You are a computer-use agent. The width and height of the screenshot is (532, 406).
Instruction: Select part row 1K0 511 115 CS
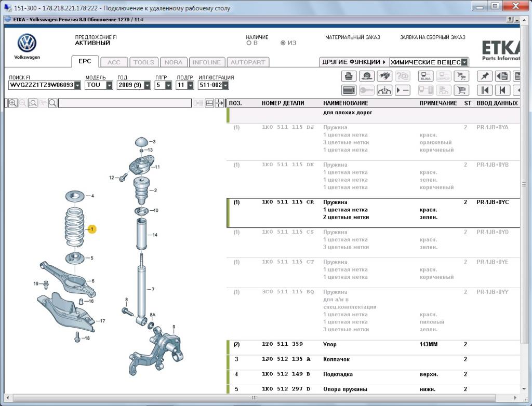[373, 242]
